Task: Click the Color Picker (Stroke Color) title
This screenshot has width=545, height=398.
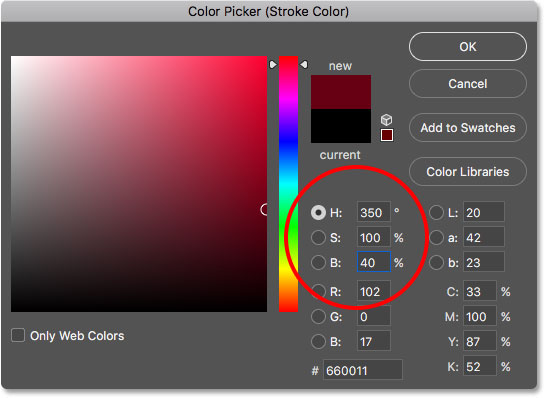Action: coord(268,11)
